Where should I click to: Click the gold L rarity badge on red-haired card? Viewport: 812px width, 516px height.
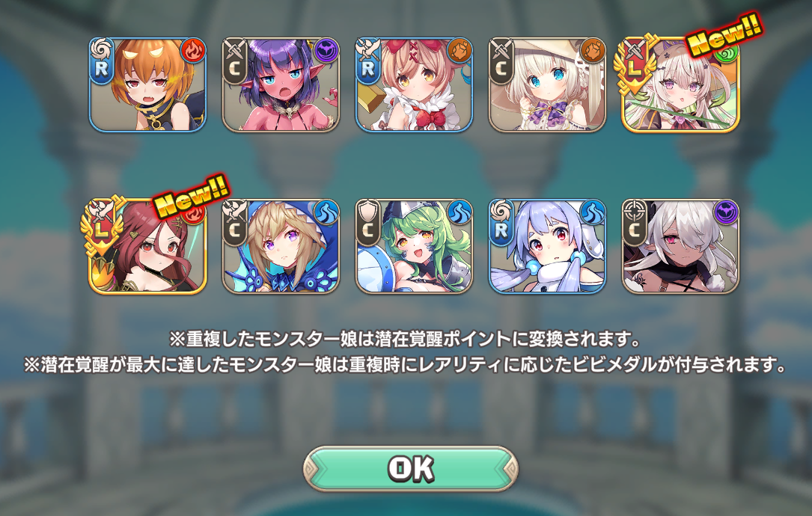(x=102, y=227)
